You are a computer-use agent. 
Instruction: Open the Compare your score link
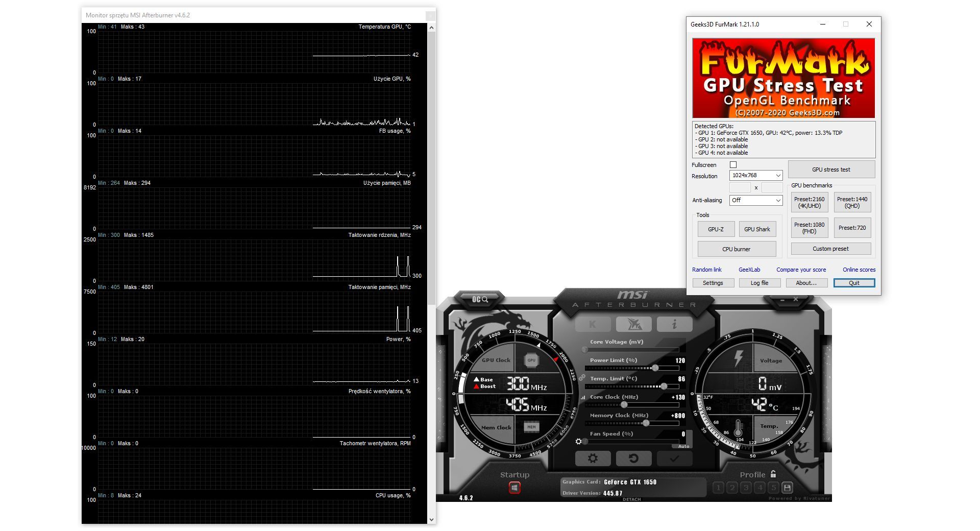click(801, 270)
